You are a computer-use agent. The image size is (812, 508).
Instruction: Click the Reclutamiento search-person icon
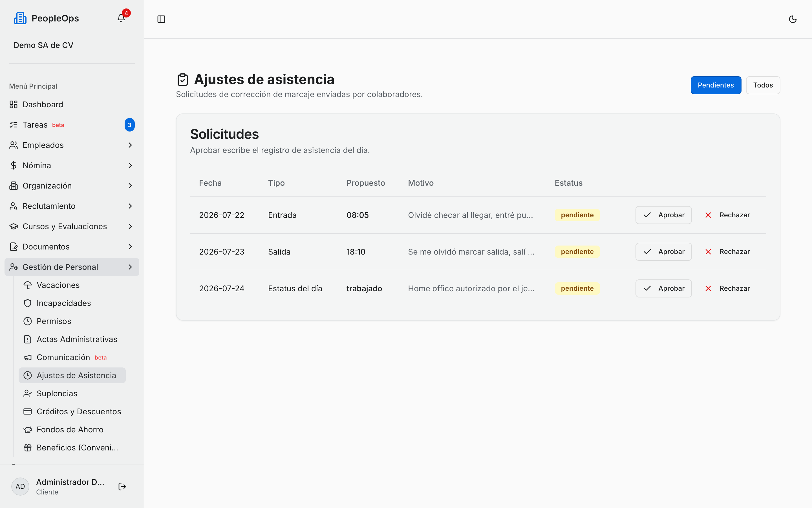click(x=14, y=206)
